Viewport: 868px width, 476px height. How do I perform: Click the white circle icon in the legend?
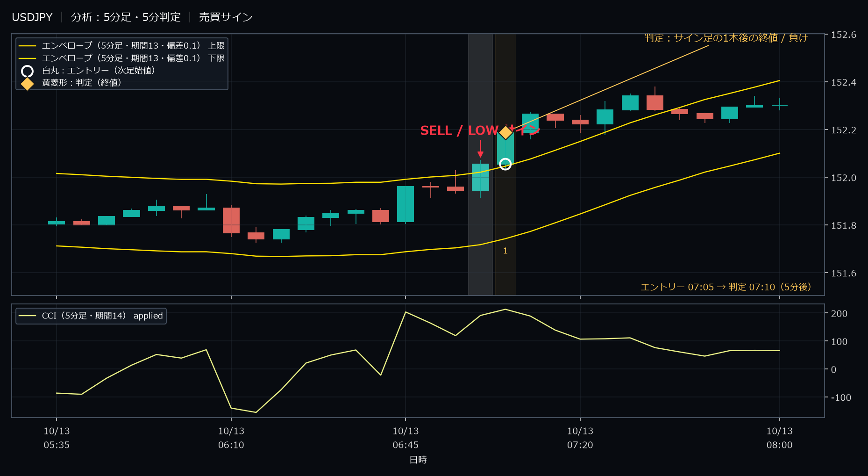(x=28, y=71)
